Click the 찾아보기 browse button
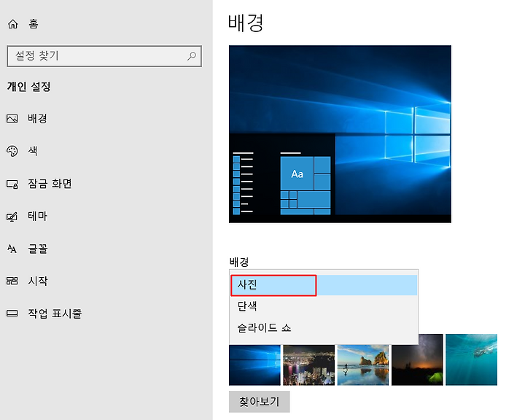The image size is (525, 420). (260, 402)
